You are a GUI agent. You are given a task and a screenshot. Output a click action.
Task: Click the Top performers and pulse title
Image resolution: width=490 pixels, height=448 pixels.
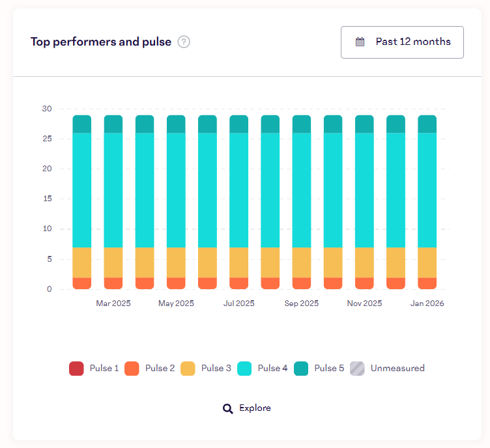coord(101,42)
